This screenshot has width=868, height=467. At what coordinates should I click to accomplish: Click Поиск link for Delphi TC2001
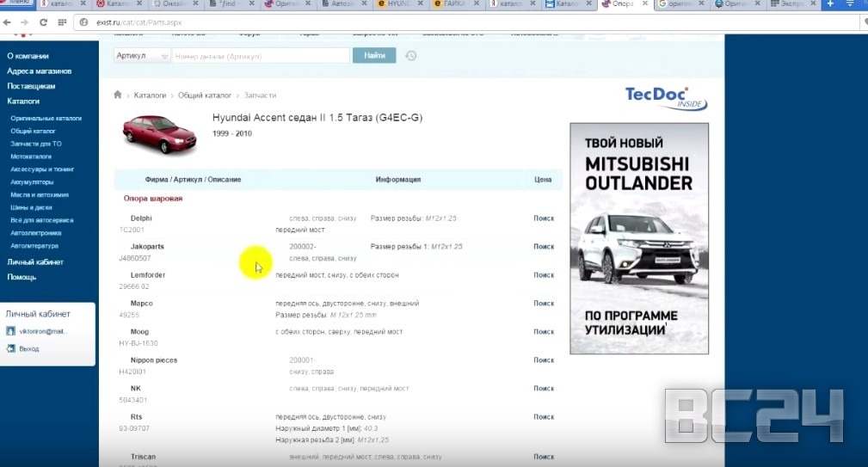544,218
